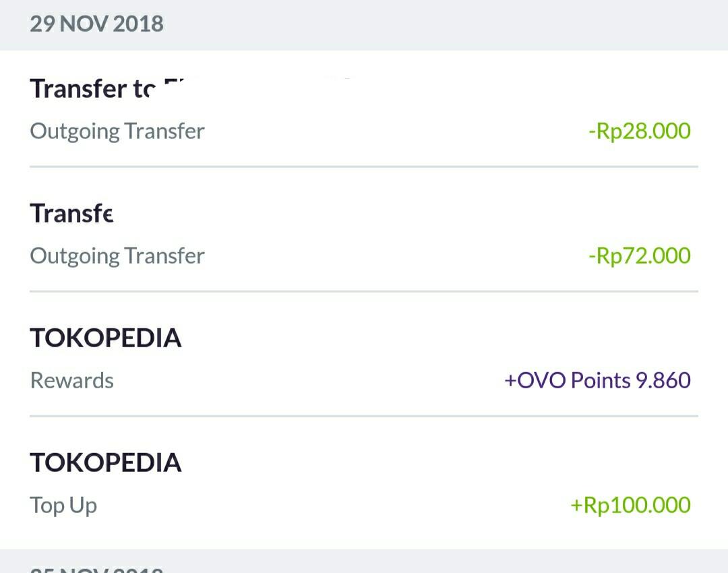
Task: Click the divider below the Rp72.000 transfer
Action: pos(364,291)
